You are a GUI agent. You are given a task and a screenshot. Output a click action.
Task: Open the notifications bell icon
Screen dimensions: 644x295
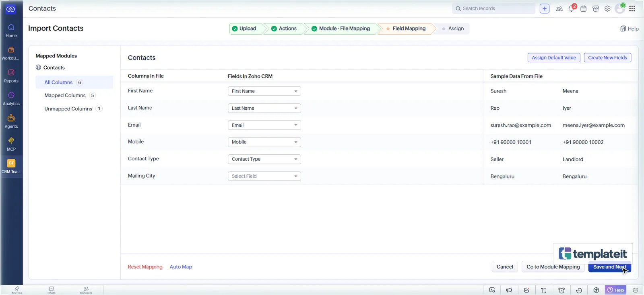572,8
